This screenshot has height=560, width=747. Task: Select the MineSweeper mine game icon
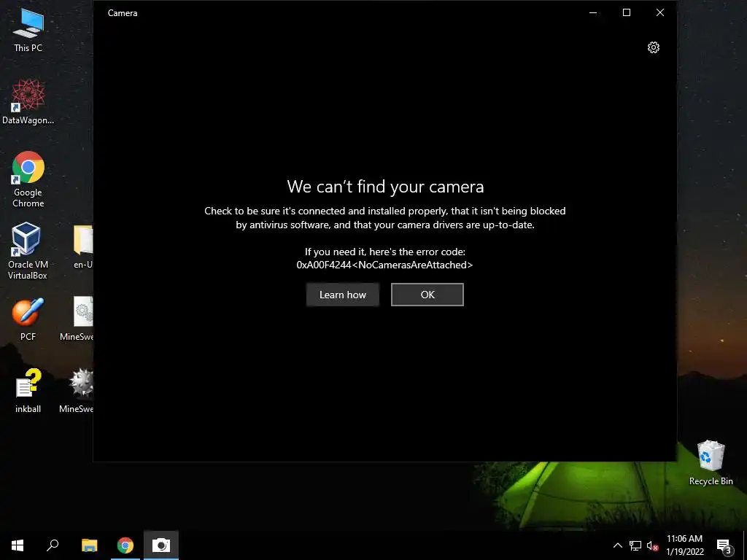[77, 391]
